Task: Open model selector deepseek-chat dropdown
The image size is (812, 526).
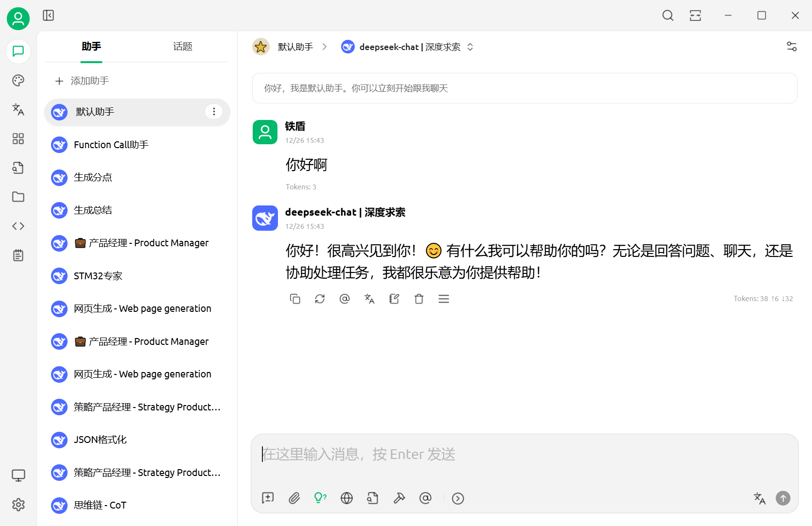Action: pos(407,47)
